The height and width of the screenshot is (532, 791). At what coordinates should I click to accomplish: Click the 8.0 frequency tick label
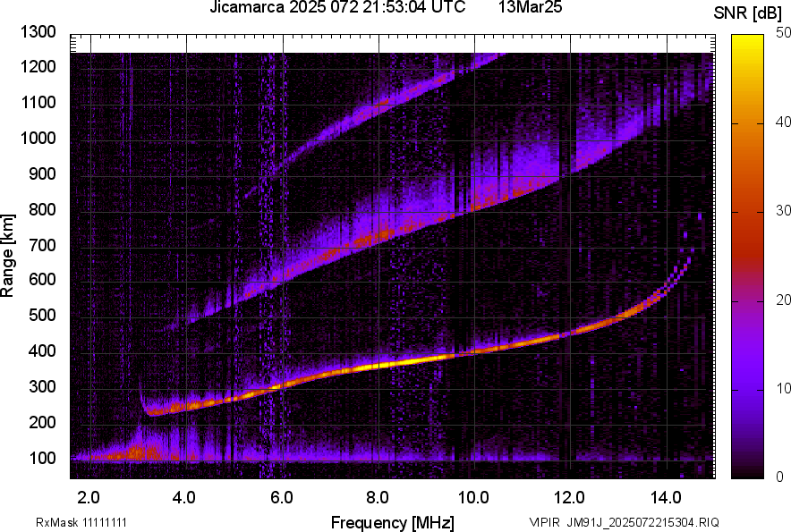(x=378, y=498)
